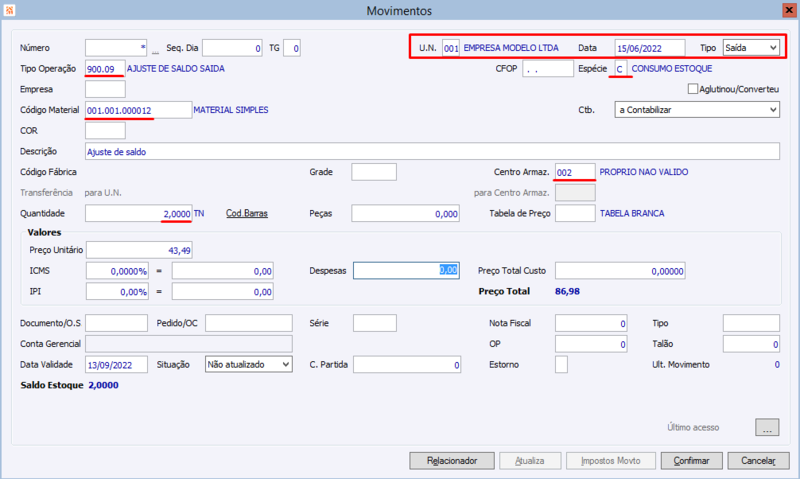Click the ICMS value field
The height and width of the screenshot is (479, 800).
coord(222,271)
